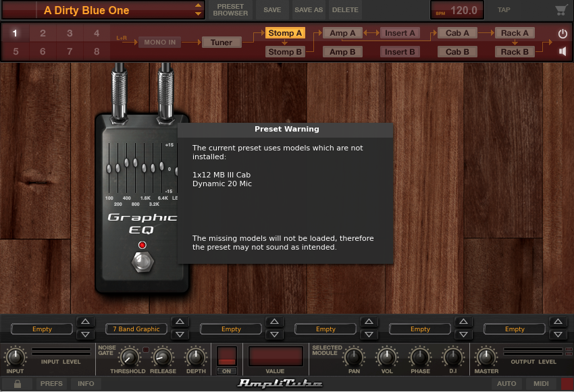The height and width of the screenshot is (392, 574).
Task: Switch to Amp A module
Action: pyautogui.click(x=342, y=33)
